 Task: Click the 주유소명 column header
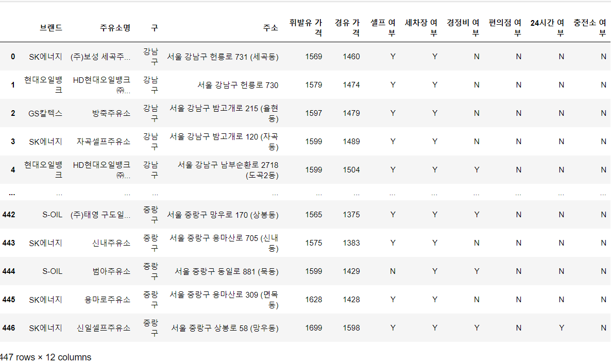click(x=115, y=28)
